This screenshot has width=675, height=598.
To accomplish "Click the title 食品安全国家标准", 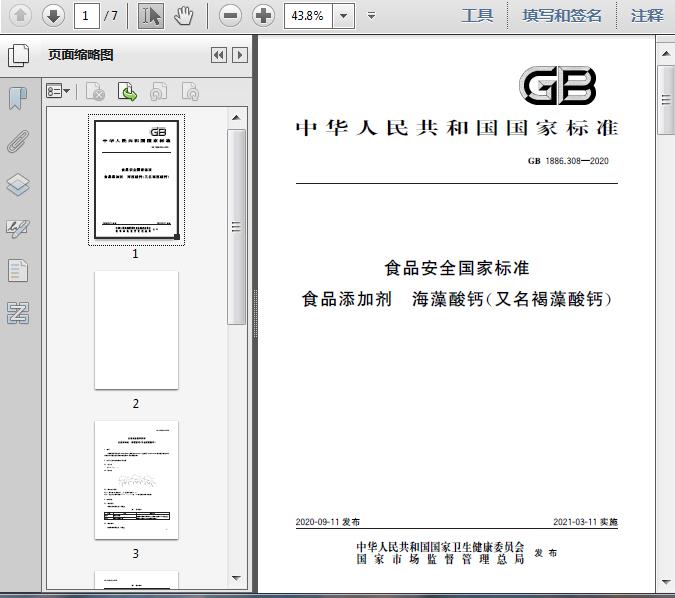I will pos(457,268).
